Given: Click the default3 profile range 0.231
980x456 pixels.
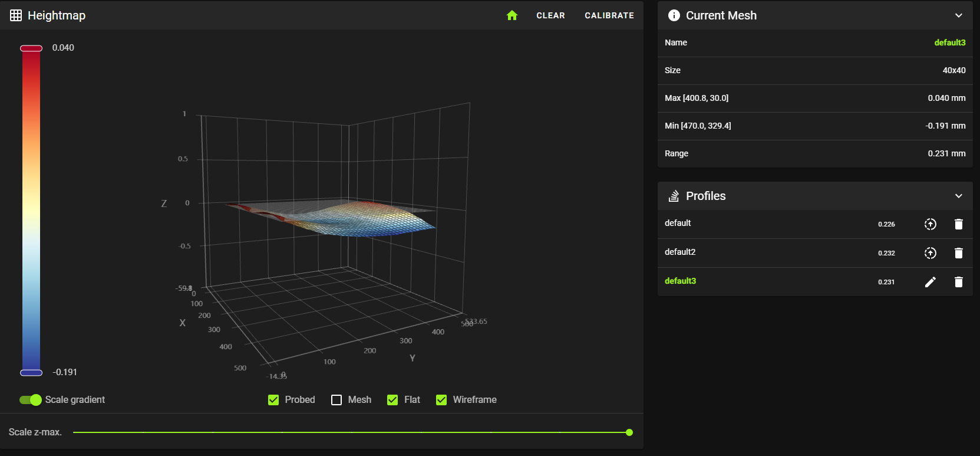Looking at the screenshot, I should coord(886,282).
